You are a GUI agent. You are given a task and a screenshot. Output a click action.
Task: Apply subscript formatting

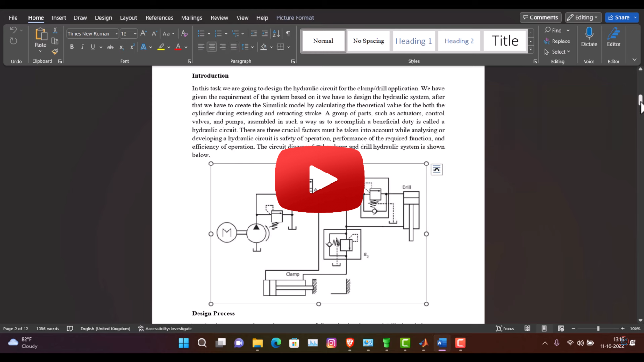coord(121,47)
